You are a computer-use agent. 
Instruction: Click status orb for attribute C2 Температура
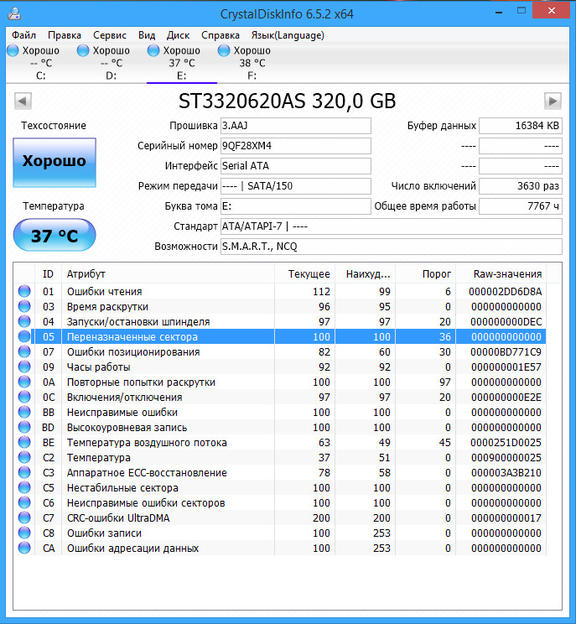24,457
